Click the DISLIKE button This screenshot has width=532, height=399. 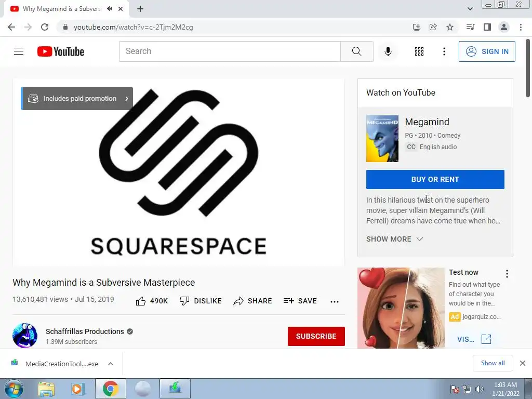[x=201, y=301]
